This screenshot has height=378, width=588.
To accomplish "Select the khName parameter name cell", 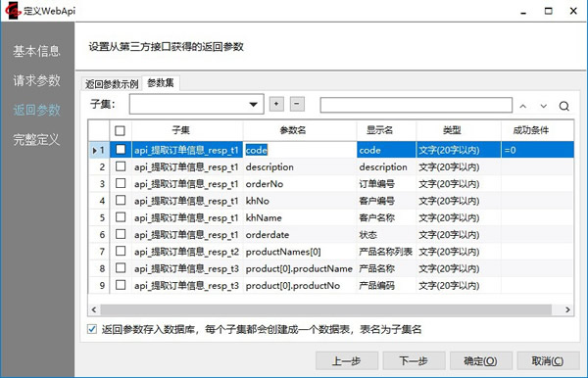I will point(300,217).
